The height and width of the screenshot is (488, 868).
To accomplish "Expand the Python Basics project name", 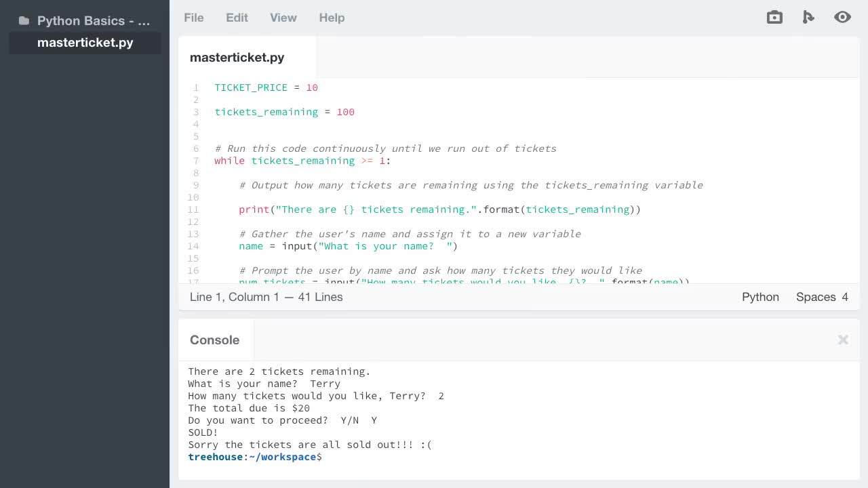I will tap(93, 20).
